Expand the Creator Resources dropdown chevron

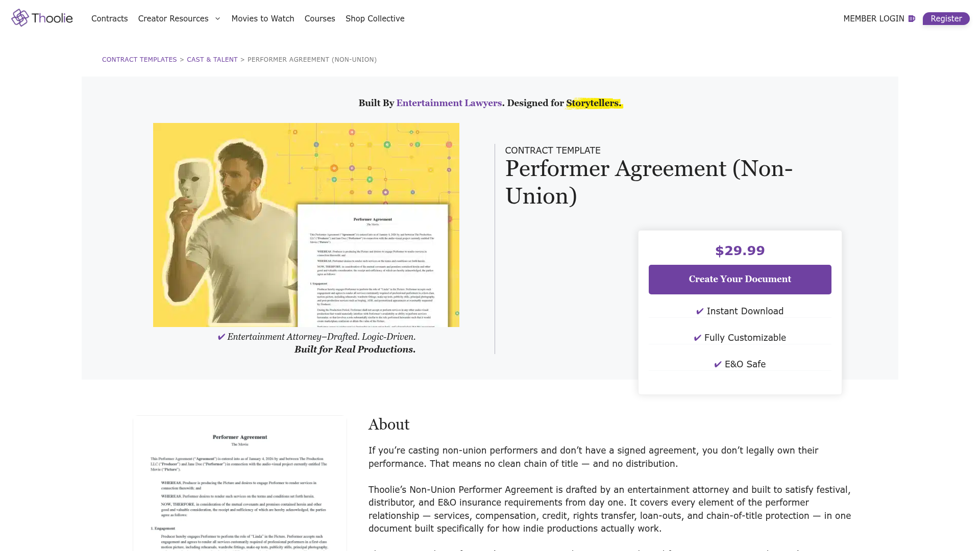click(x=217, y=19)
